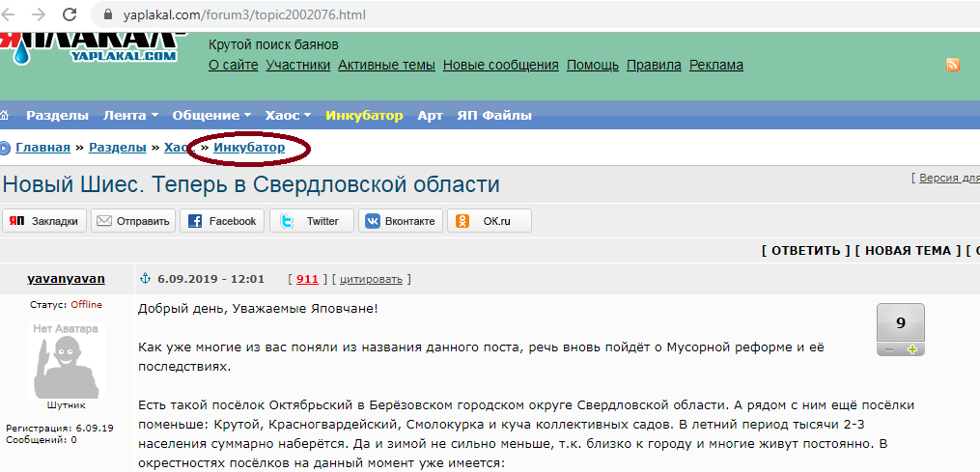Click the НОВАЯ ТЕМА button
980x472 pixels.
[x=909, y=251]
